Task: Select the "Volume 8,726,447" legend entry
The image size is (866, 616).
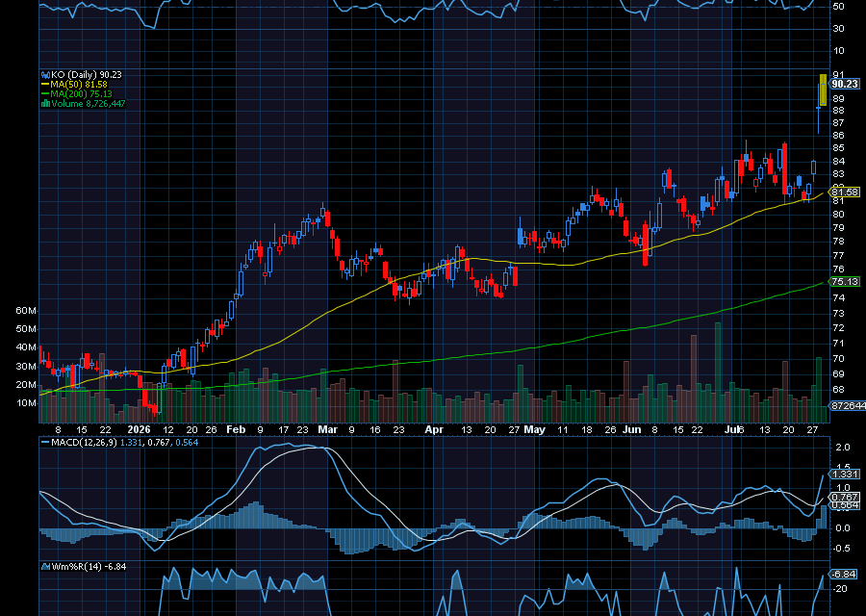Action: (x=89, y=103)
